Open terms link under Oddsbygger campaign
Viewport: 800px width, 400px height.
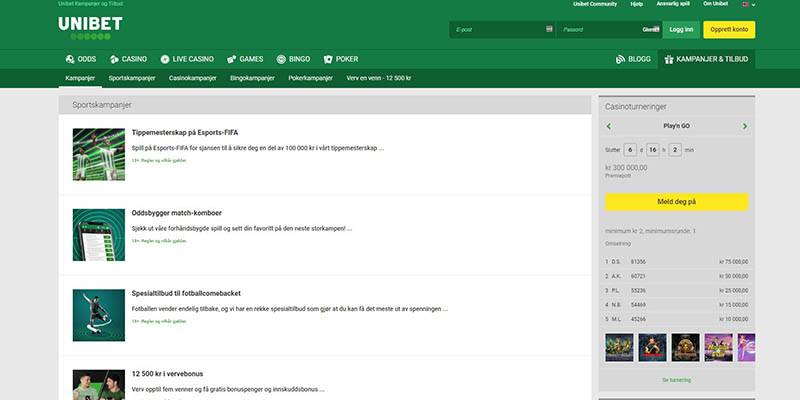pos(159,241)
